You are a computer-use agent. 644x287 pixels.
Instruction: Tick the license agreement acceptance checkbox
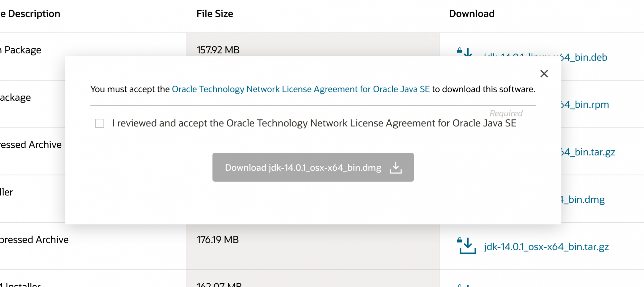[x=99, y=123]
